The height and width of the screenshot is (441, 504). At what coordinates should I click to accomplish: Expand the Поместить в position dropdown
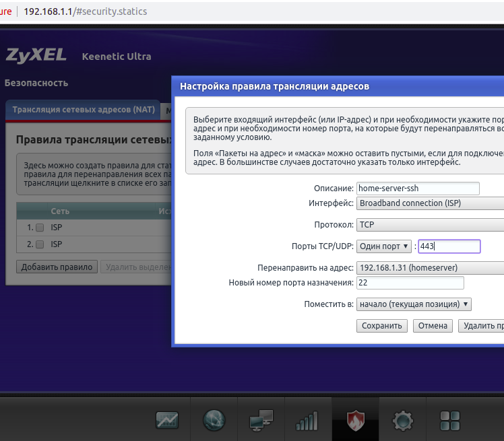point(414,304)
